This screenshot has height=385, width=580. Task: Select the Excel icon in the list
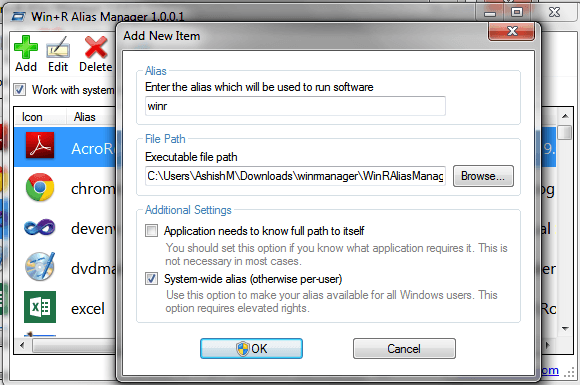tap(40, 307)
